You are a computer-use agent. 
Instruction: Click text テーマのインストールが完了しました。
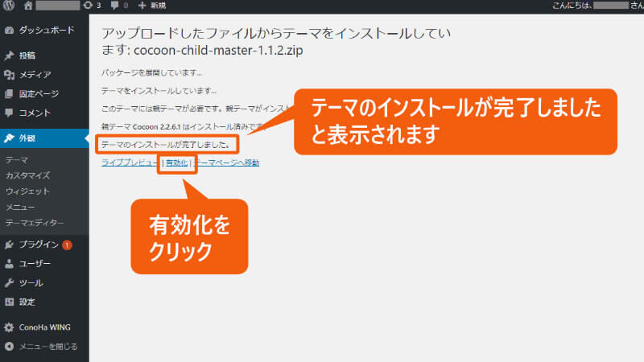[166, 145]
